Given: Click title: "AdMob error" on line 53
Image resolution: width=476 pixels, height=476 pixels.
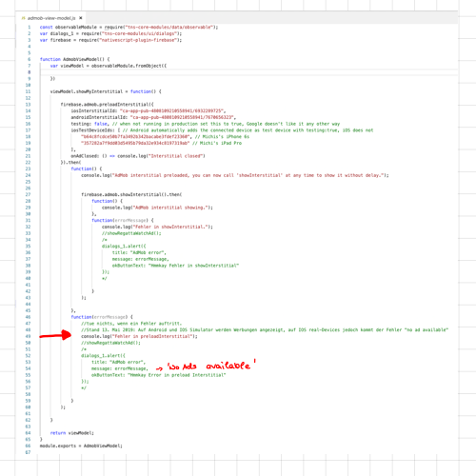Looking at the screenshot, I should coord(118,362).
